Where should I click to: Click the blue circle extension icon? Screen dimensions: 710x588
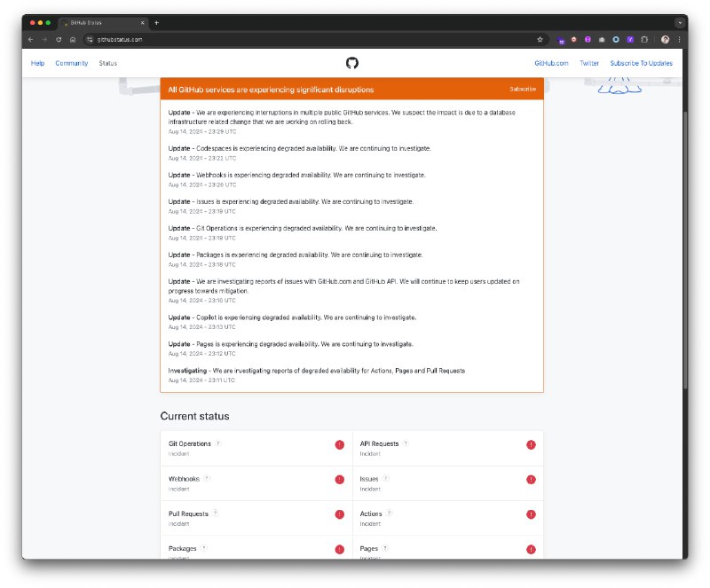click(616, 39)
